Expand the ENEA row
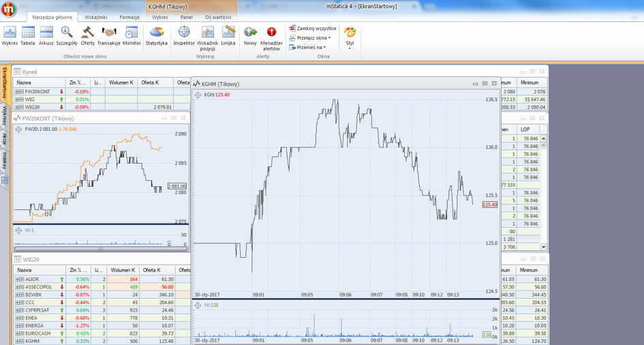Viewport: 644px width, 345px height. [x=17, y=318]
